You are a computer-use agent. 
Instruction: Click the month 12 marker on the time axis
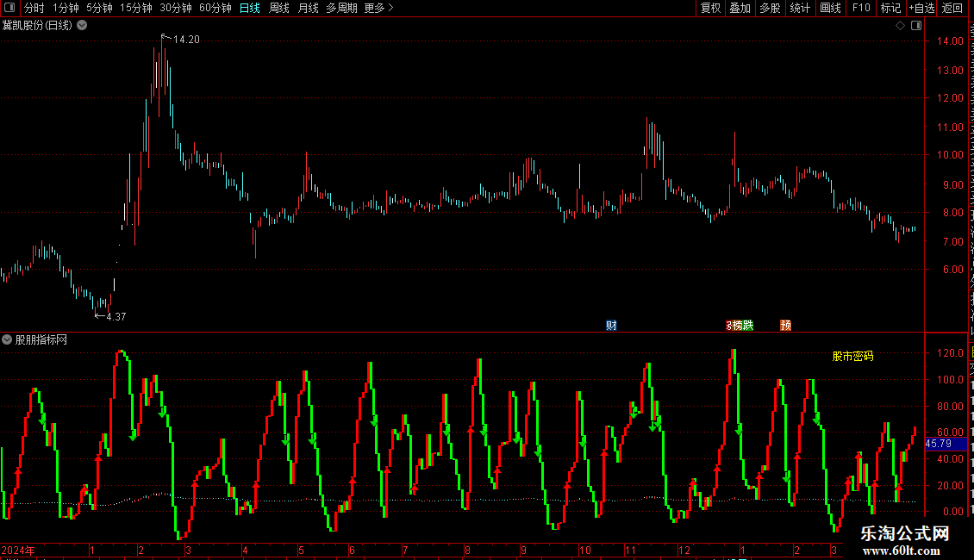pos(684,550)
